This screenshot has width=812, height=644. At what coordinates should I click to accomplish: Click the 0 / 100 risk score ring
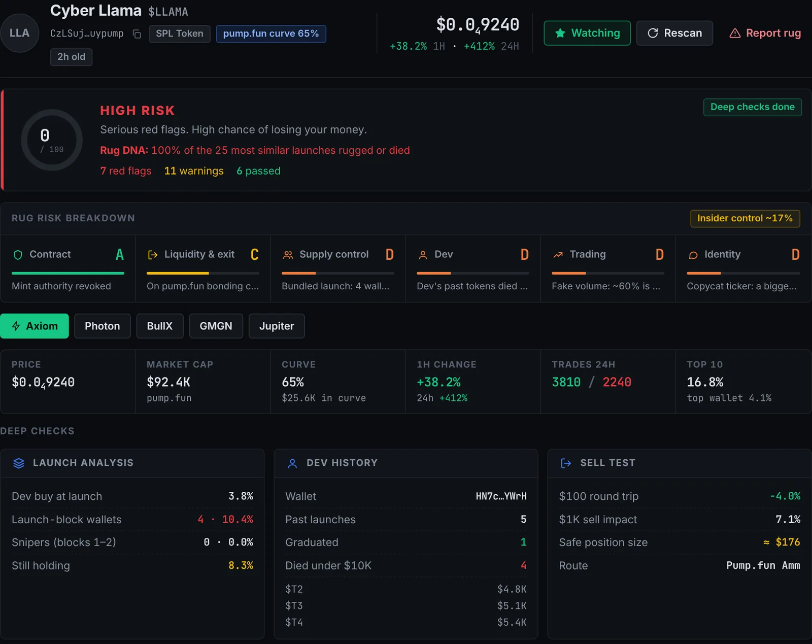tap(52, 140)
